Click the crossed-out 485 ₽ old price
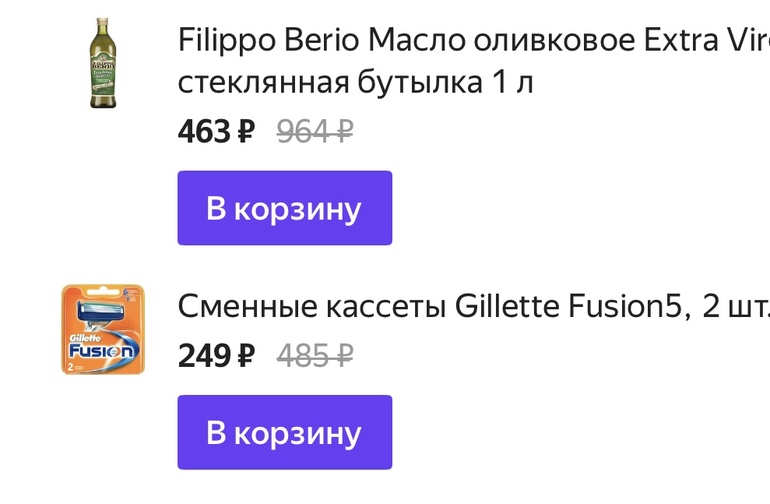This screenshot has width=770, height=504. (314, 355)
